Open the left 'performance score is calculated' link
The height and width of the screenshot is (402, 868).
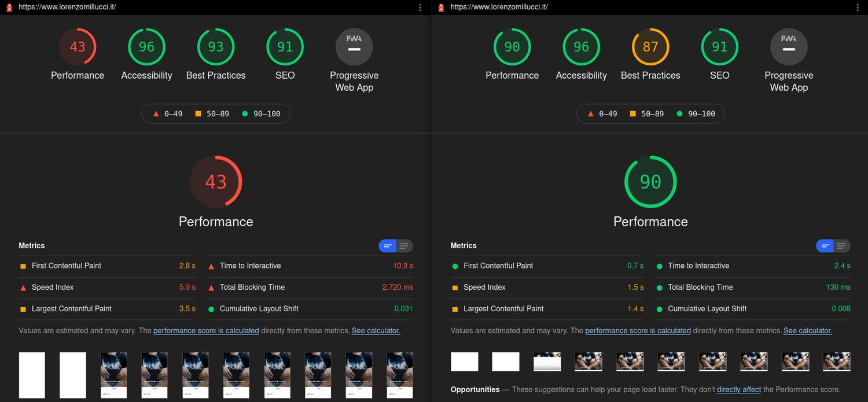coord(206,331)
